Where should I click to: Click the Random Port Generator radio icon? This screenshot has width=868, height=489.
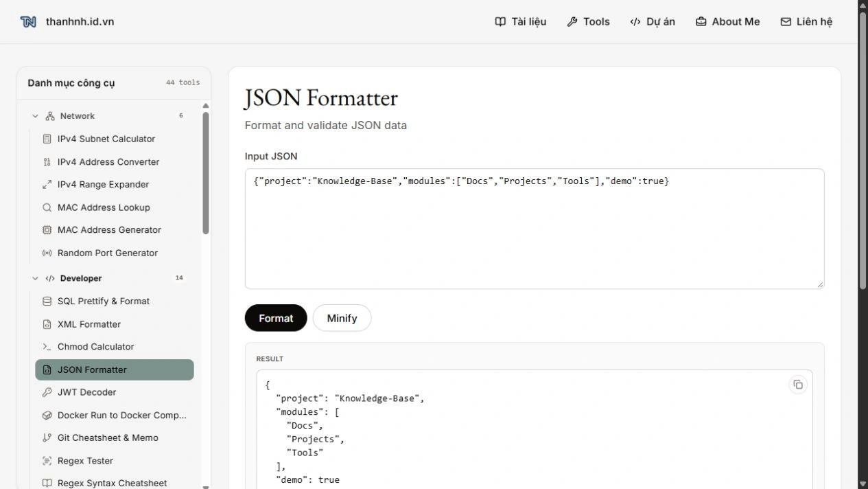point(47,253)
